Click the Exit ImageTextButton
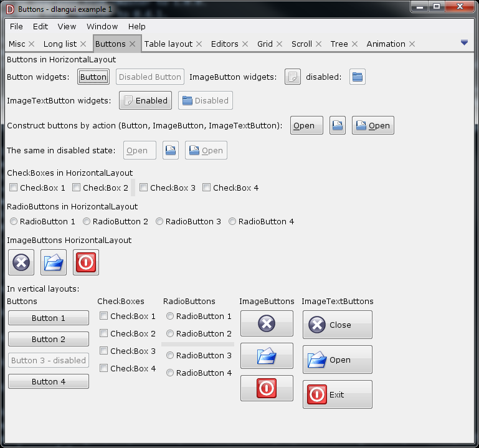 337,394
